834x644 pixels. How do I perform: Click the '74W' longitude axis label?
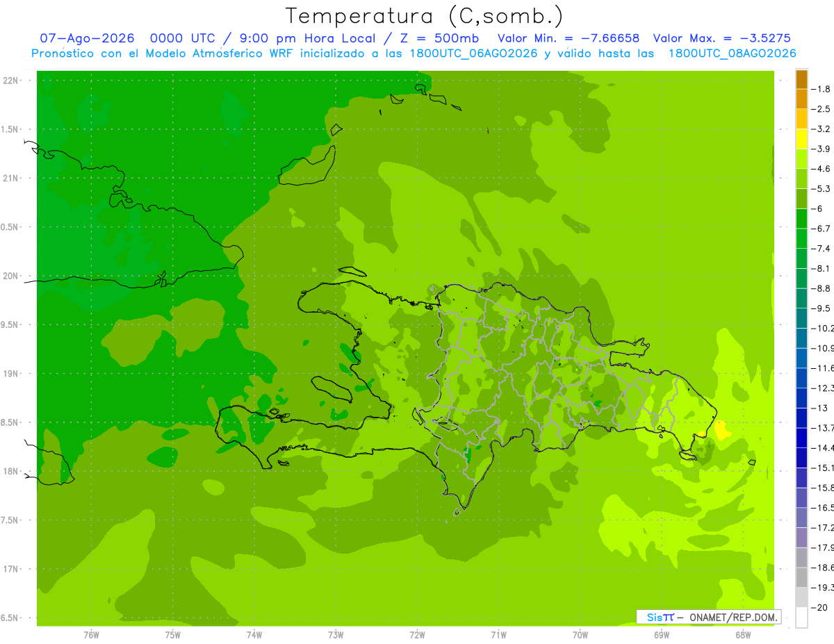point(254,635)
